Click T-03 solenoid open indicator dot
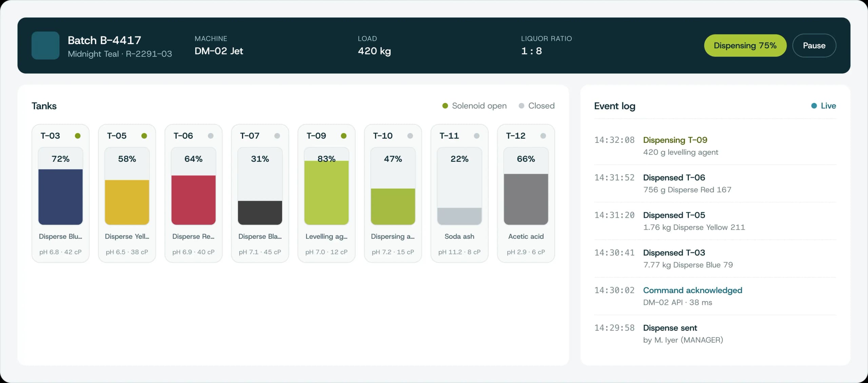Screen dimensions: 868x383 click(x=78, y=136)
